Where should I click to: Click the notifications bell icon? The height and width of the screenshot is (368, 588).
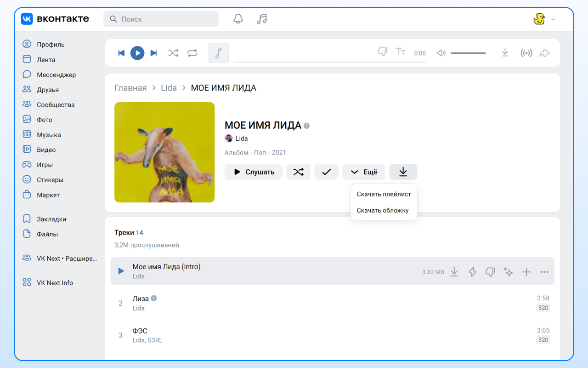pyautogui.click(x=237, y=19)
